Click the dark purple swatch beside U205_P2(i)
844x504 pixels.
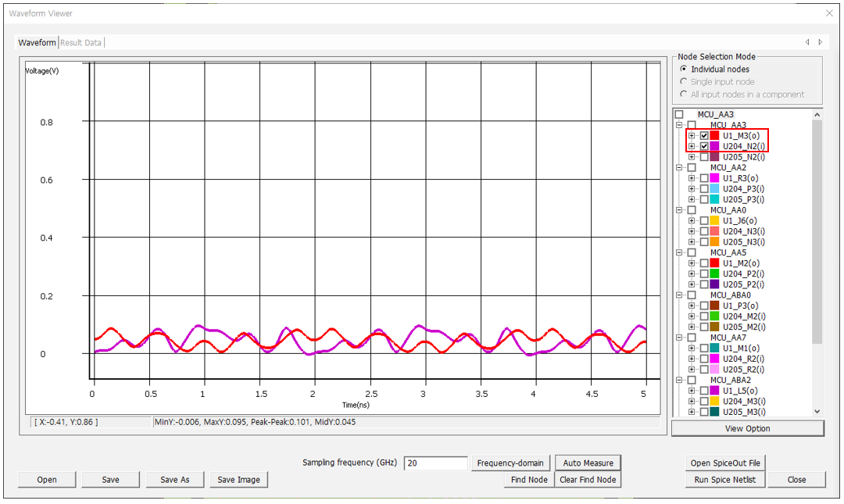click(714, 284)
